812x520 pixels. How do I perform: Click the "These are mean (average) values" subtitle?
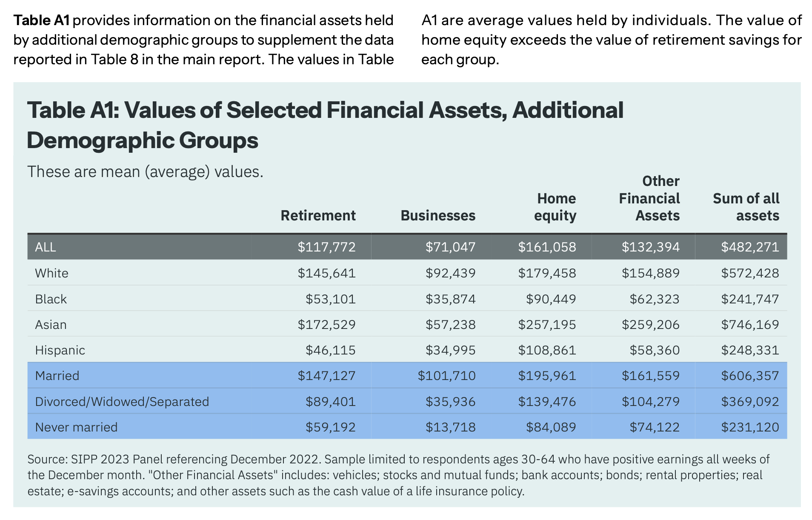tap(145, 171)
